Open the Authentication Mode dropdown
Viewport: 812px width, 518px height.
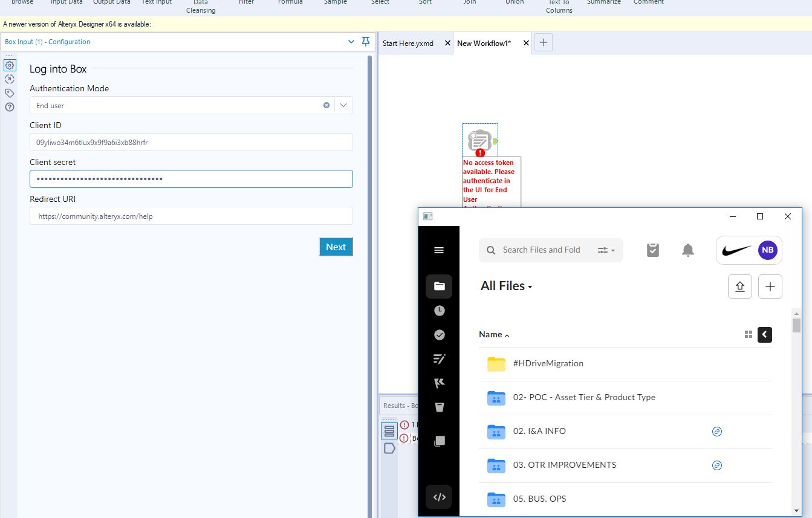click(x=343, y=105)
